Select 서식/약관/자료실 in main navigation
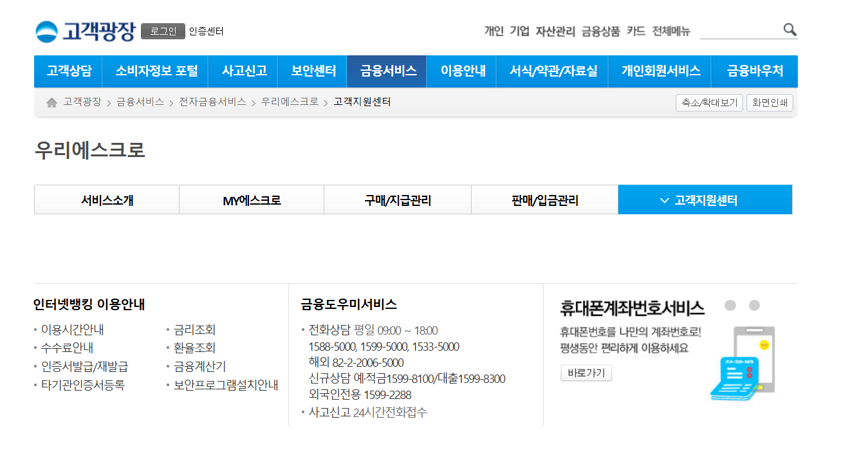The image size is (868, 473). tap(553, 71)
